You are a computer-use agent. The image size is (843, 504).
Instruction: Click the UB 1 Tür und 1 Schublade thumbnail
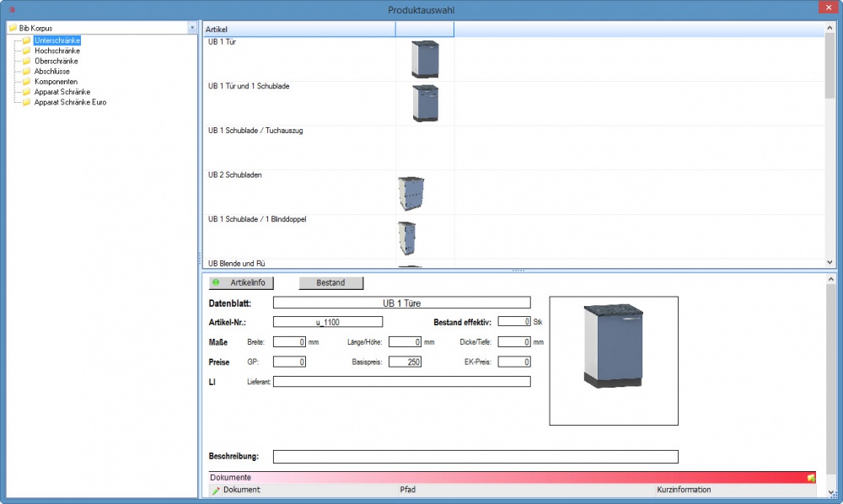(425, 103)
